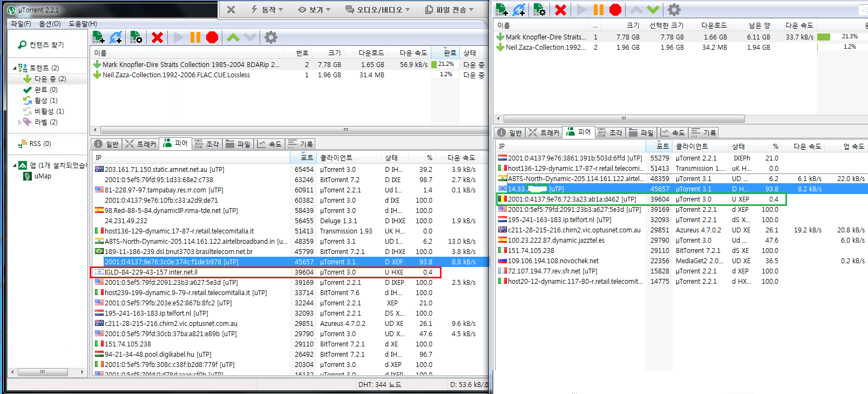Open the 도움말(H) menu

click(83, 24)
